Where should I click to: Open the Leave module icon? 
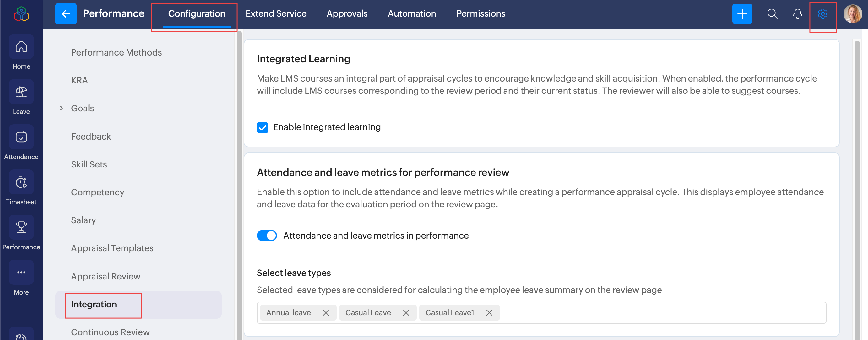21,92
